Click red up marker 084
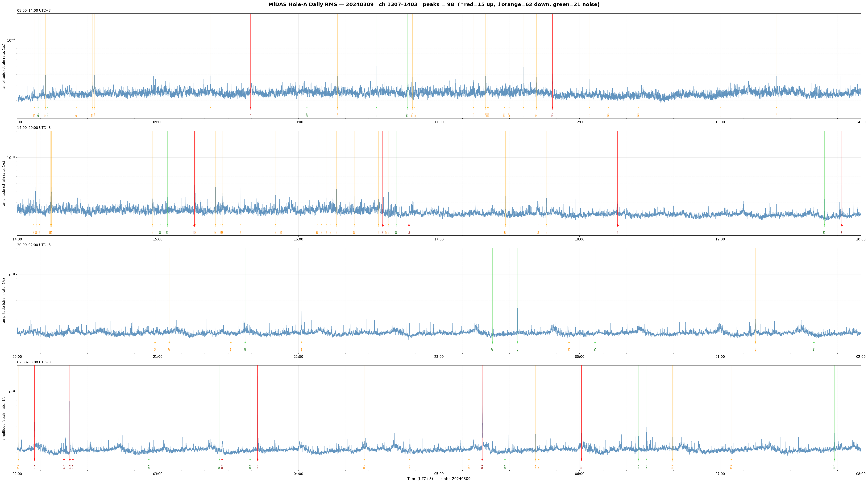Screen dimensions: 868x483 [258, 459]
